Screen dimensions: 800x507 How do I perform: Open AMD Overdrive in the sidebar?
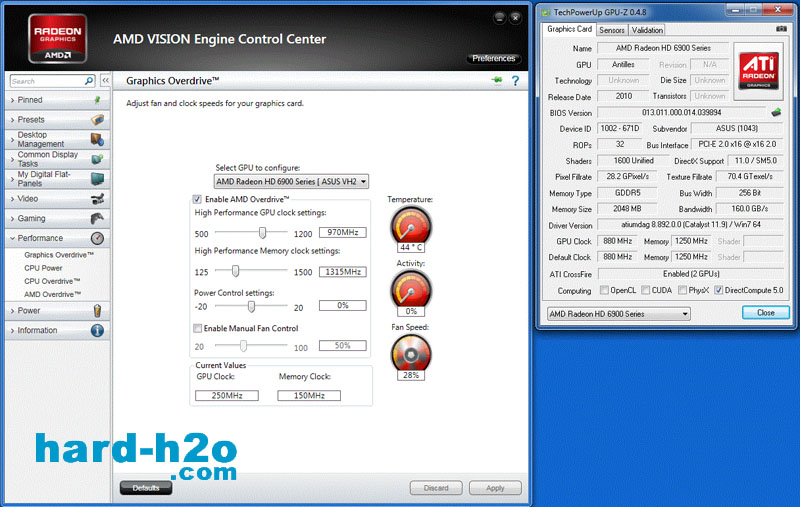(53, 294)
